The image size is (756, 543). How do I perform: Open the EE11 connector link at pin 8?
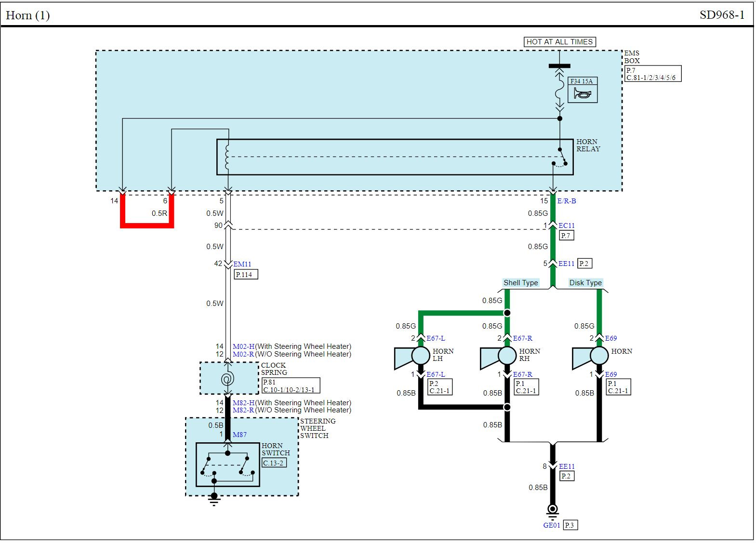567,466
